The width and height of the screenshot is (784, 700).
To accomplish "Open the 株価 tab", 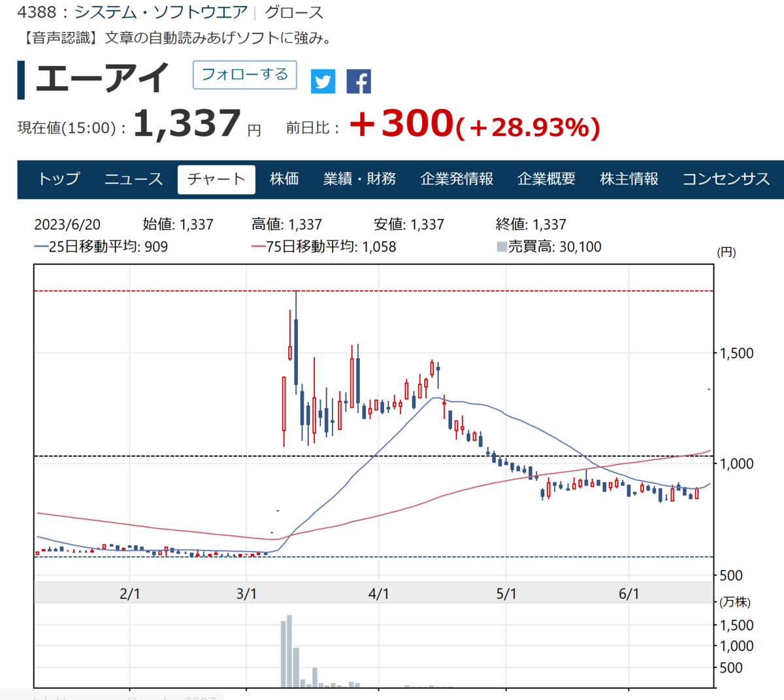I will (x=284, y=179).
